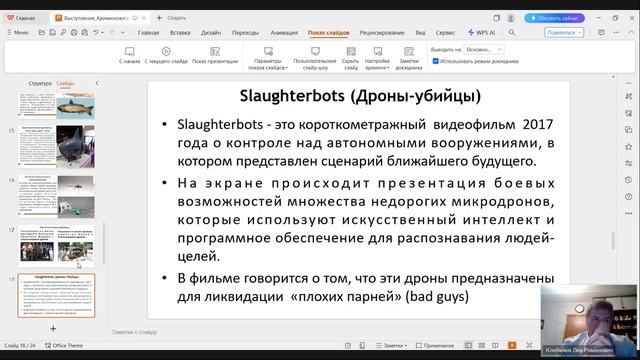Click help question icon in right sidebar
This screenshot has height=360, width=640.
pyautogui.click(x=629, y=197)
